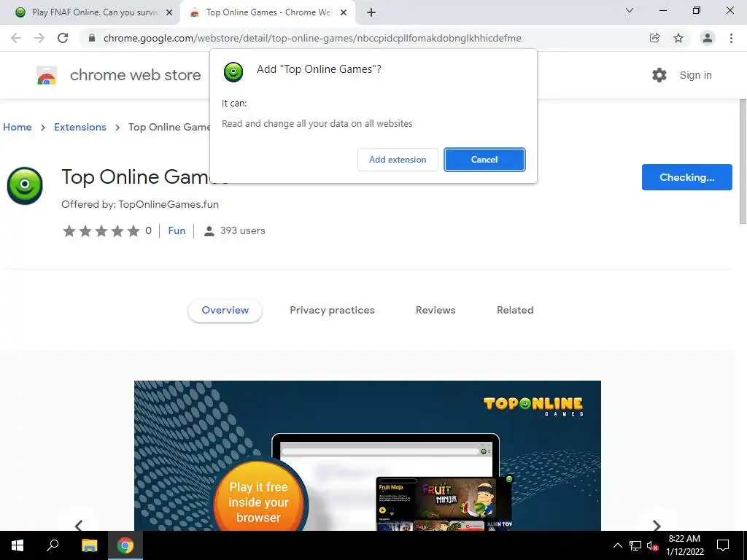Bookmark this page with the star icon
Viewport: 747px width, 560px height.
(678, 38)
